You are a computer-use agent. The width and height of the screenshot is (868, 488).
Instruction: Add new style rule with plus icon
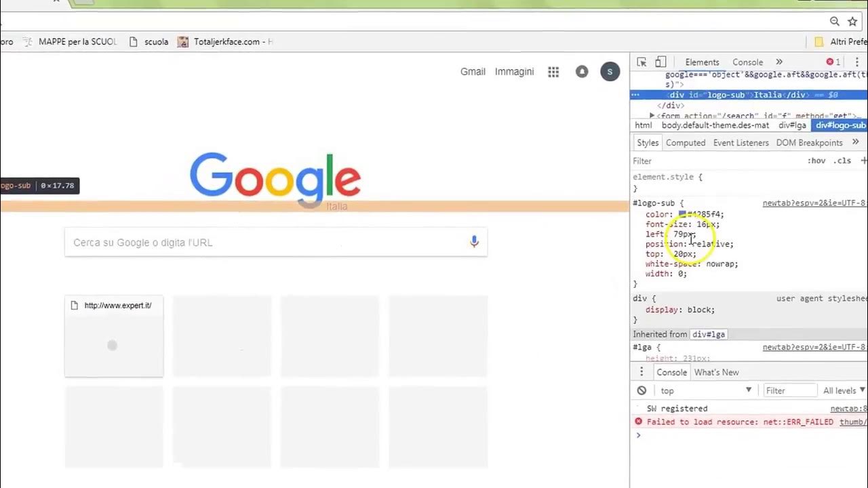(863, 161)
